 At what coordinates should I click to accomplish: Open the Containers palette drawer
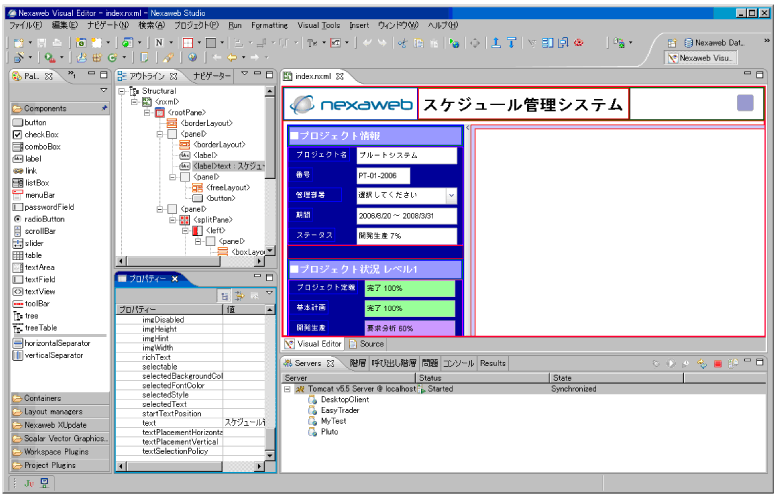(x=60, y=398)
